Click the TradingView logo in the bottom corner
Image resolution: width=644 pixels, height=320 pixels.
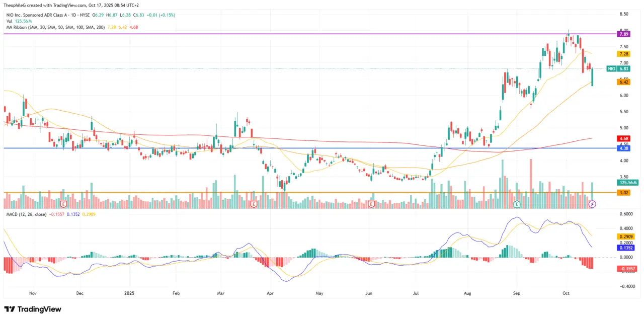[33, 309]
